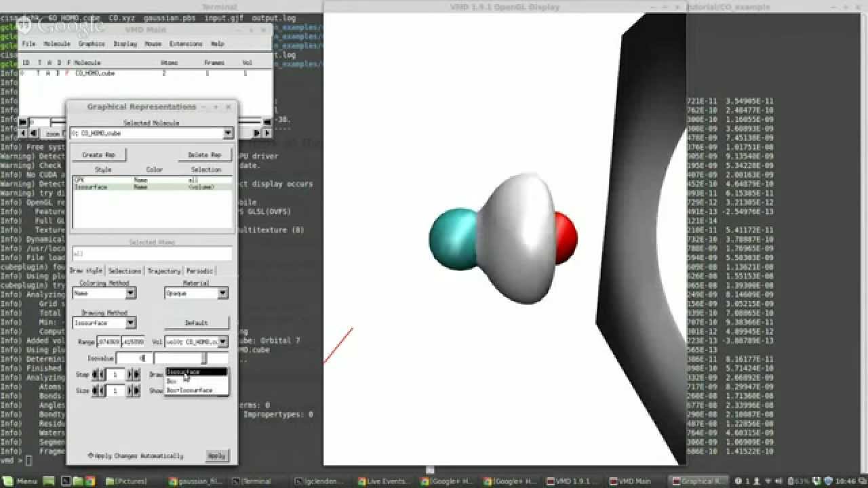This screenshot has width=868, height=488.
Task: Click the Range maximum value field
Action: (132, 342)
